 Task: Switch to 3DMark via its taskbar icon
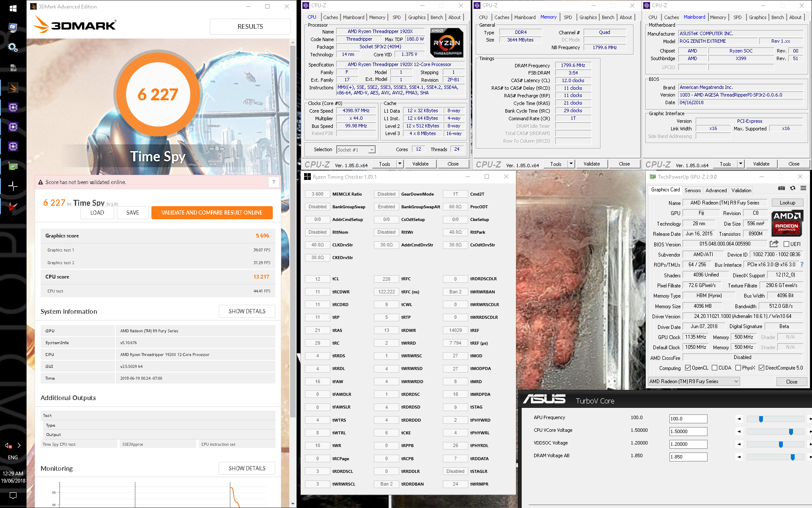pos(13,88)
